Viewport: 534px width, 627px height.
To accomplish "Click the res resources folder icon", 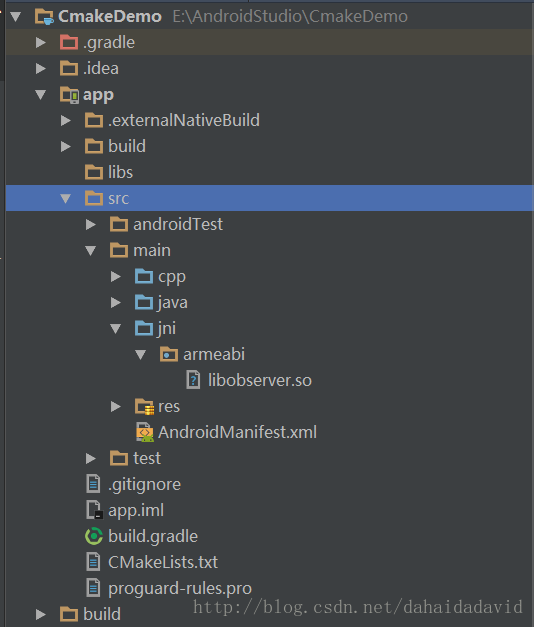I will click(144, 407).
